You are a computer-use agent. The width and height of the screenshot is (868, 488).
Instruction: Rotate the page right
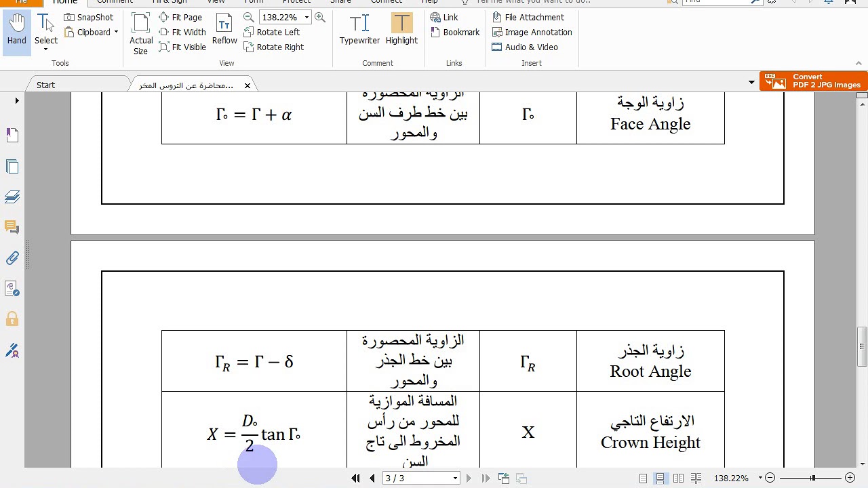(273, 47)
